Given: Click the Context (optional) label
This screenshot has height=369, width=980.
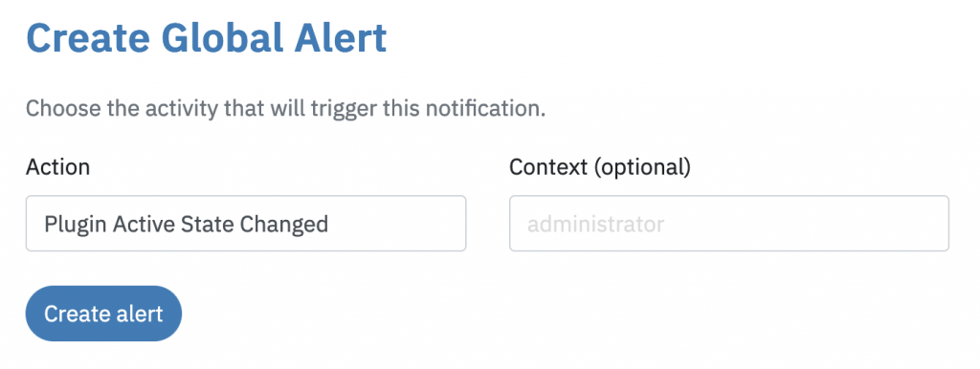Looking at the screenshot, I should coord(600,166).
